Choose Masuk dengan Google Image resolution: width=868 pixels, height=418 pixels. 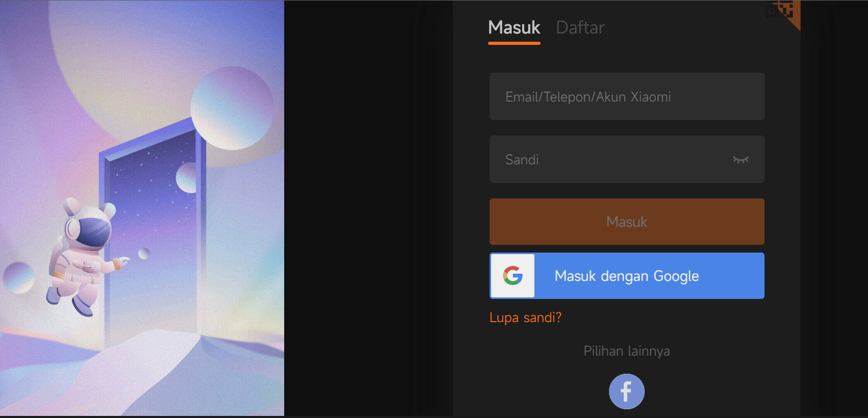point(627,276)
